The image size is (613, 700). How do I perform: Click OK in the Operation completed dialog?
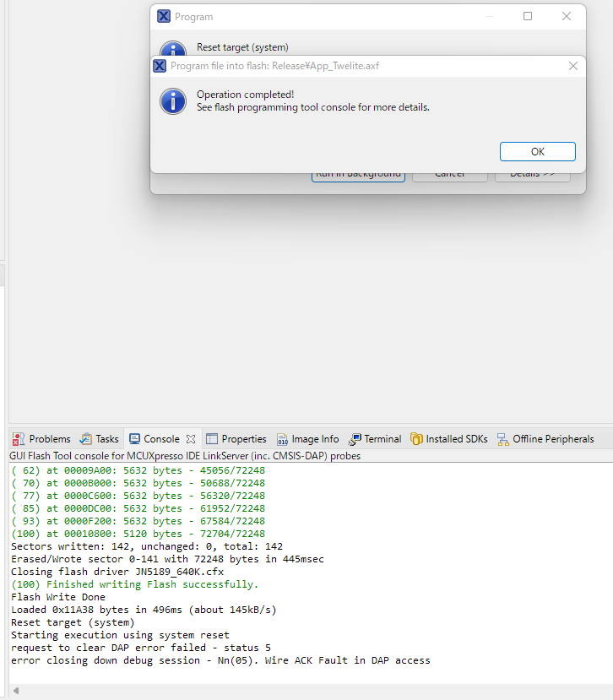(537, 152)
